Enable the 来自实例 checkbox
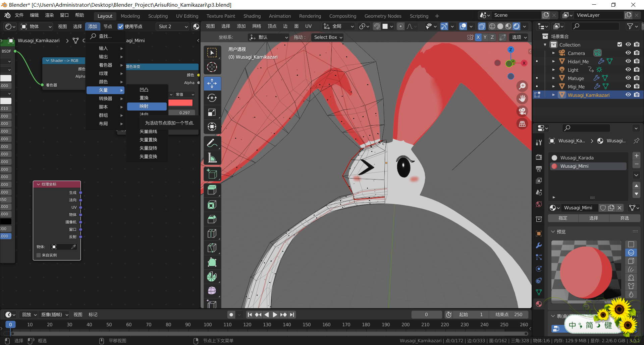Image resolution: width=644 pixels, height=345 pixels. tap(39, 255)
